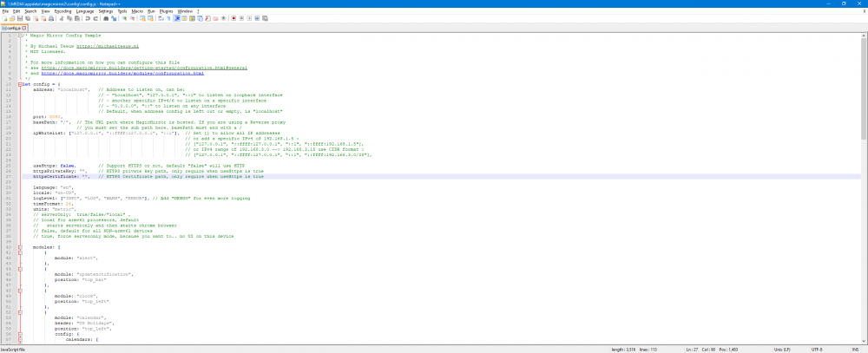868x353 pixels.
Task: Play back the recorded macro icon
Action: (x=249, y=18)
